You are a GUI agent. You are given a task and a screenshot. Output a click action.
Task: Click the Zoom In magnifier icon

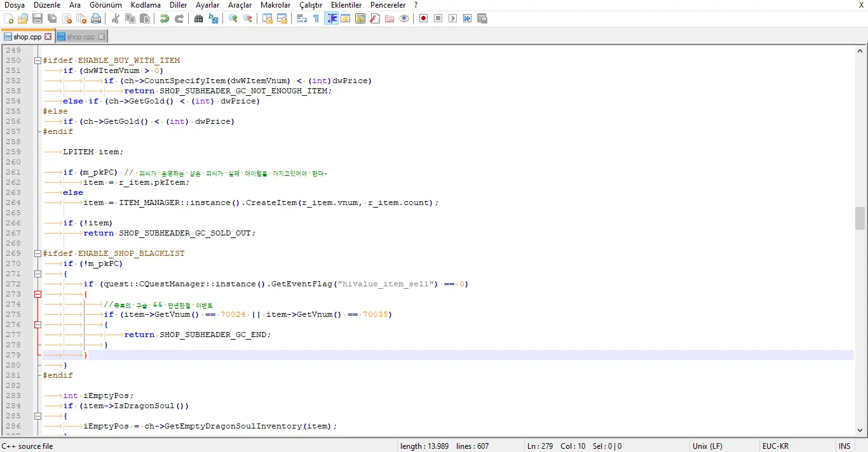[x=233, y=18]
